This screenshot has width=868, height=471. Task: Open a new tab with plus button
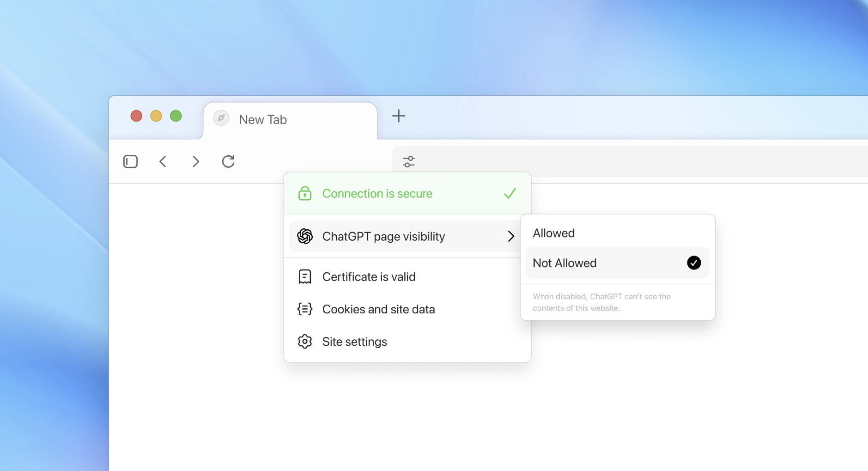(399, 116)
